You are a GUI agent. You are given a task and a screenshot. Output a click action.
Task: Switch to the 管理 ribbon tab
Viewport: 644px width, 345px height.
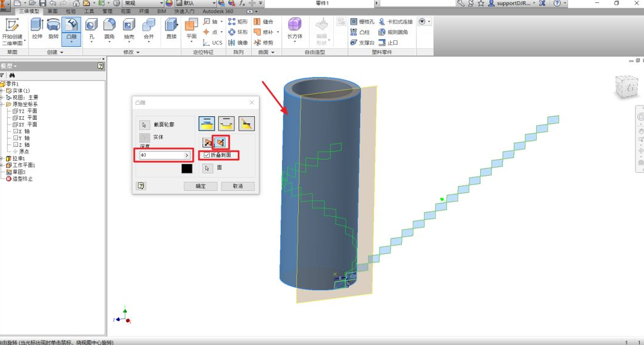(x=107, y=11)
